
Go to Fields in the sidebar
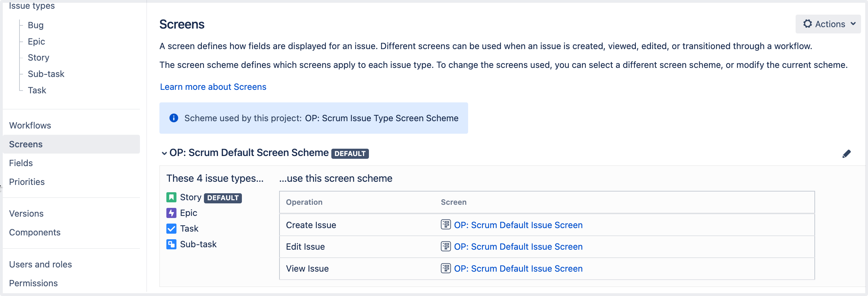pyautogui.click(x=21, y=163)
